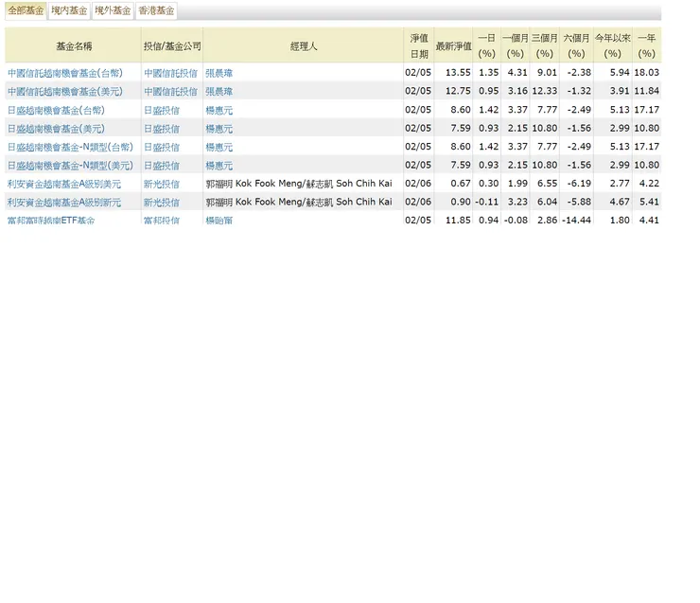Click the year-to-date value 5.94

(x=620, y=72)
